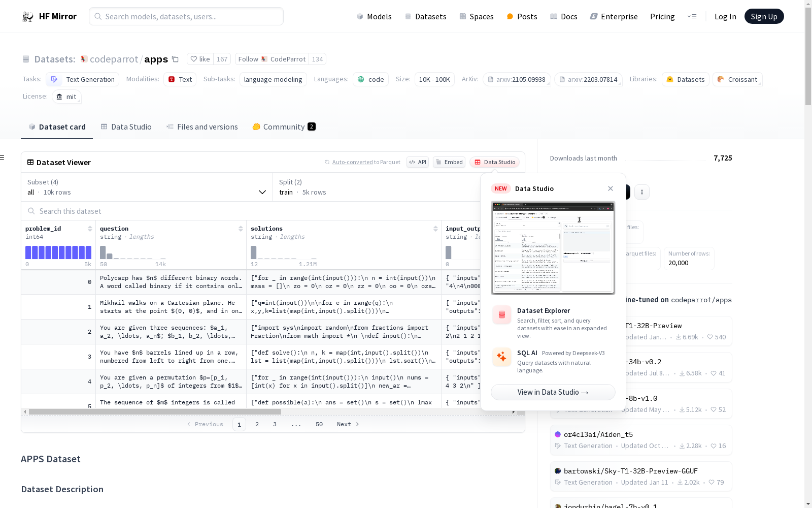Expand the Subset dropdown
The height and width of the screenshot is (508, 812).
click(147, 187)
